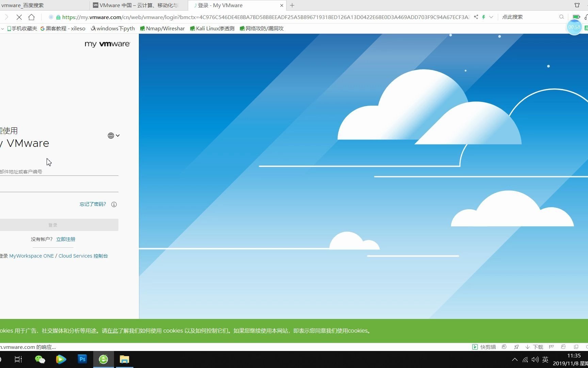Open File Explorer from the taskbar
This screenshot has height=368, width=588.
[x=125, y=359]
